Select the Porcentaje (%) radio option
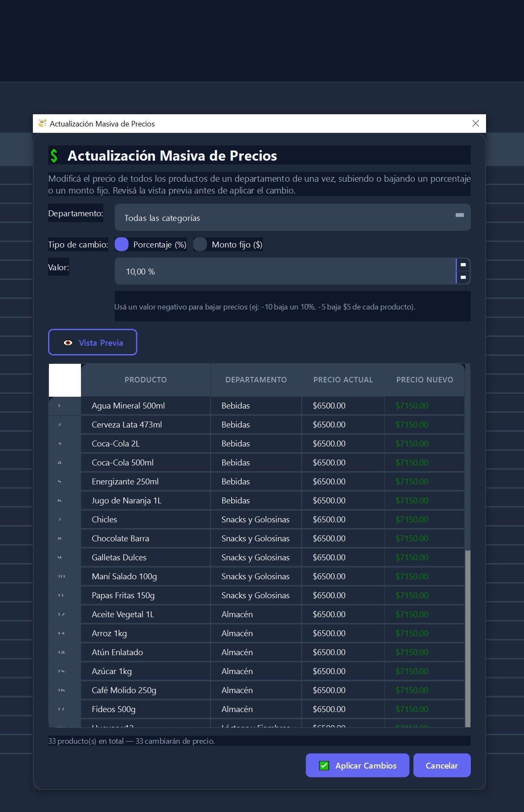This screenshot has width=524, height=812. 151,245
